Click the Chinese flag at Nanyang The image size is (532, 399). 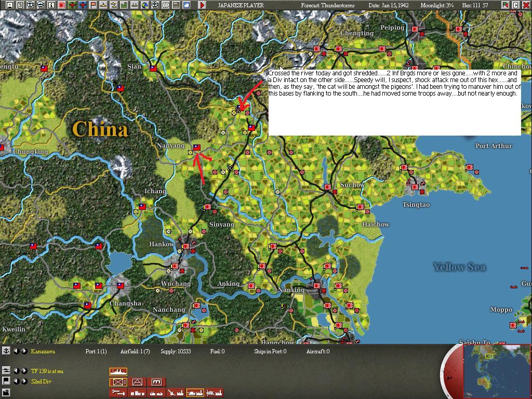(197, 147)
